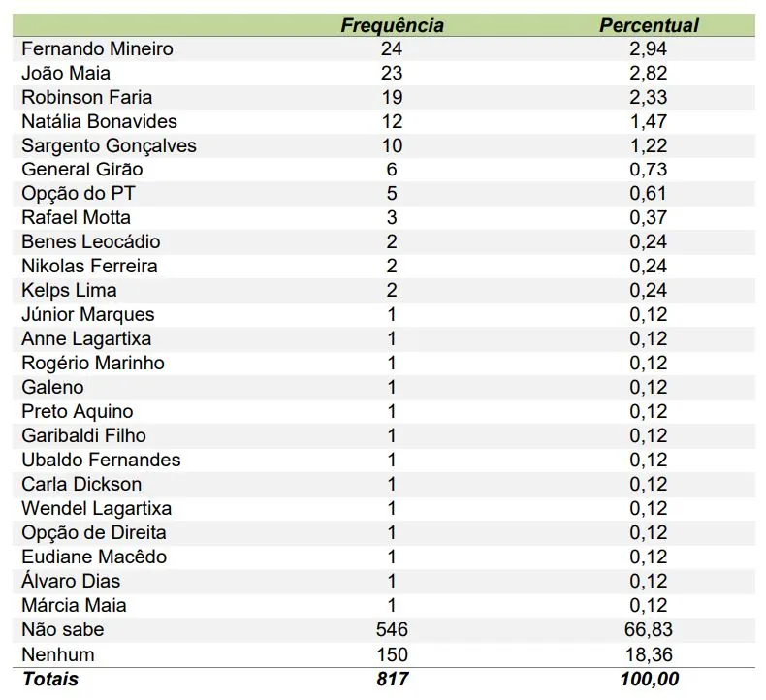Image resolution: width=766 pixels, height=700 pixels.
Task: Select the Fernando Mineiro row name
Action: click(x=98, y=48)
